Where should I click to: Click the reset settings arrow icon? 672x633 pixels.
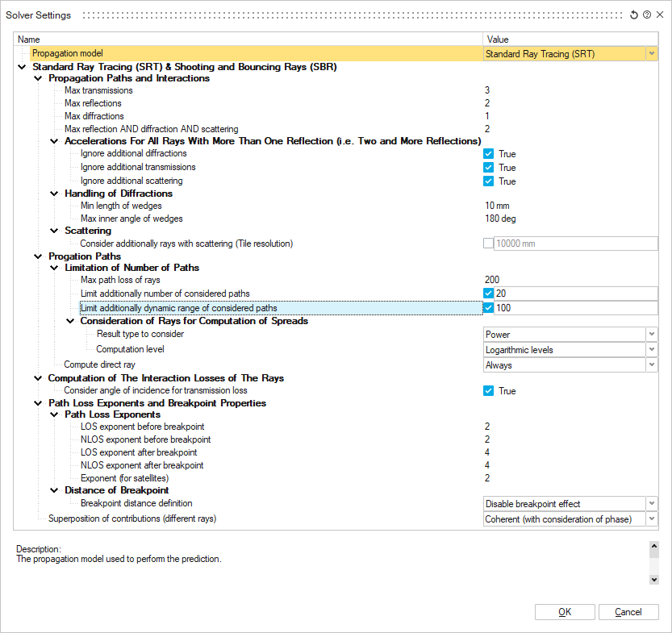coord(634,15)
